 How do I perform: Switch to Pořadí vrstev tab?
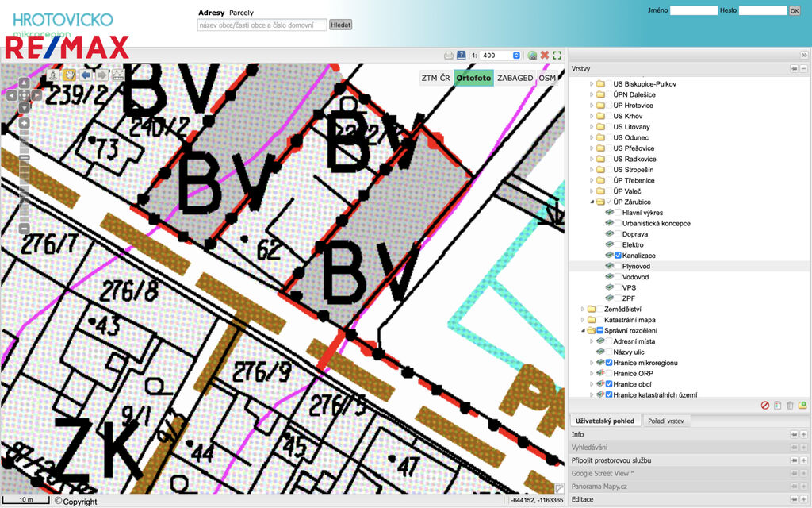(x=667, y=421)
